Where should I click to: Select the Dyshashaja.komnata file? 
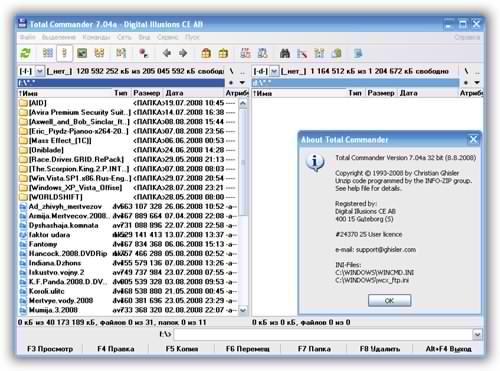(128, 225)
